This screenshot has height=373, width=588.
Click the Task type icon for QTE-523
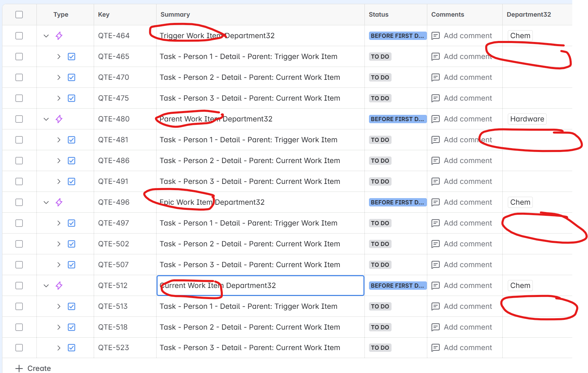tap(72, 347)
